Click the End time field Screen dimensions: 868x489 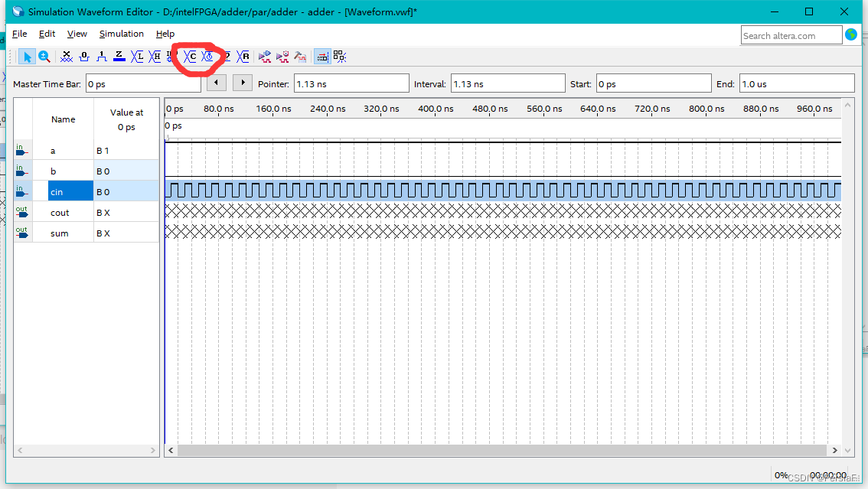(x=797, y=83)
